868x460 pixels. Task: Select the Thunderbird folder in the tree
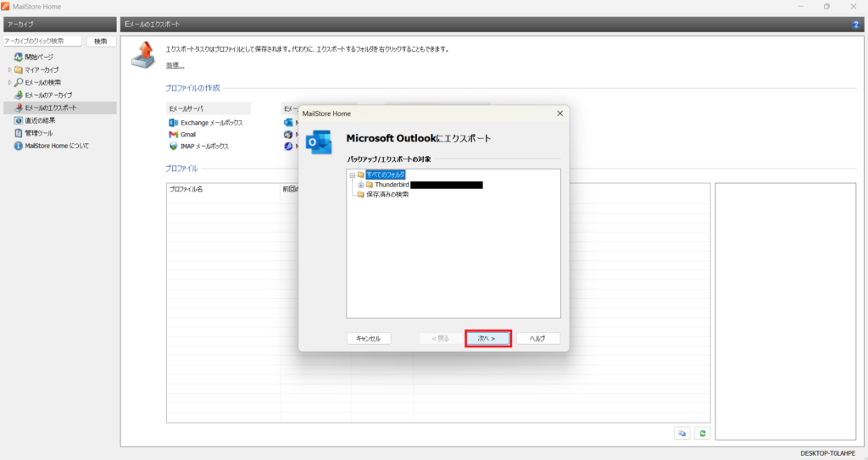392,185
